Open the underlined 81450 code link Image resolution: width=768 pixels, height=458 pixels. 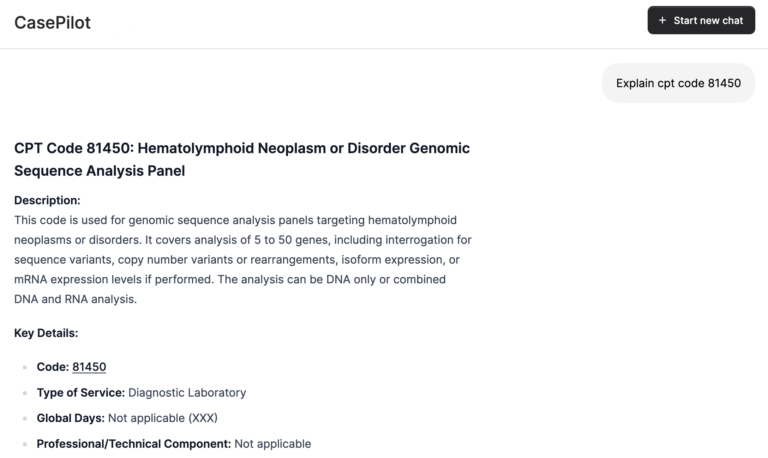tap(89, 367)
